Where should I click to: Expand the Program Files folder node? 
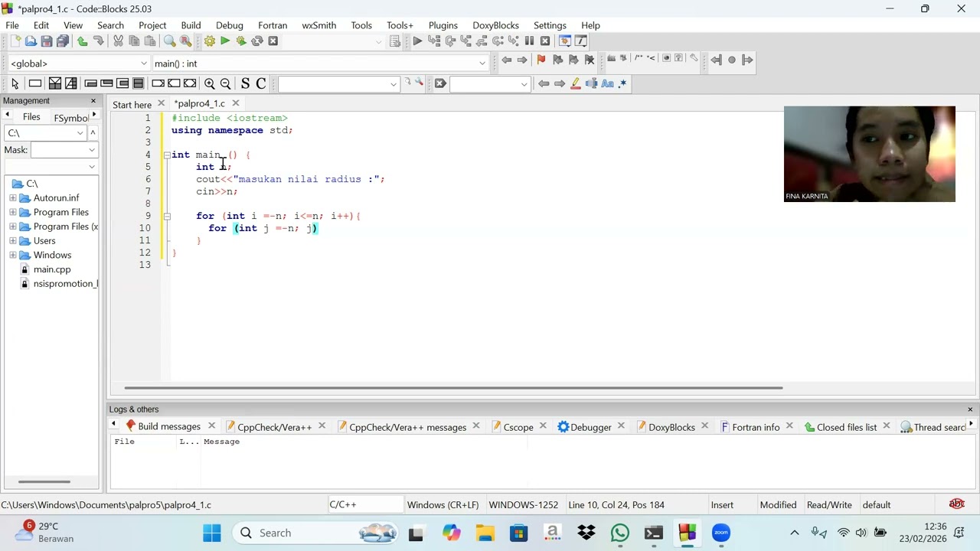[x=13, y=212]
